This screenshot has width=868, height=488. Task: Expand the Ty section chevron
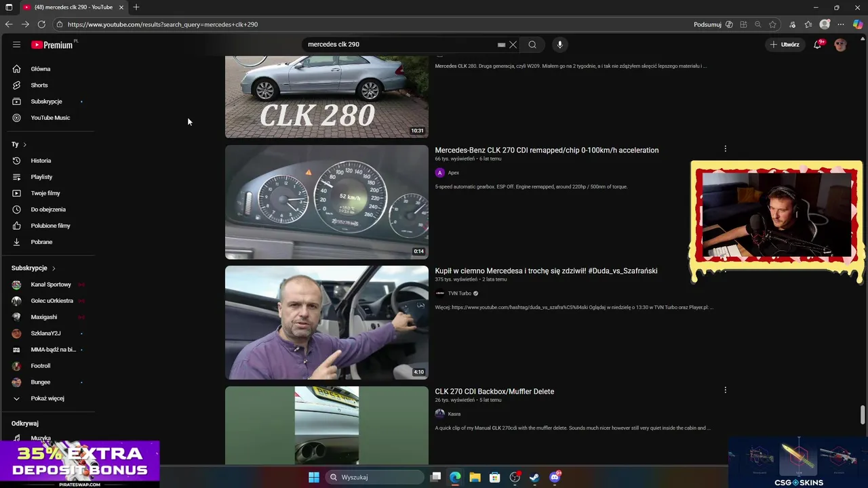click(x=25, y=144)
